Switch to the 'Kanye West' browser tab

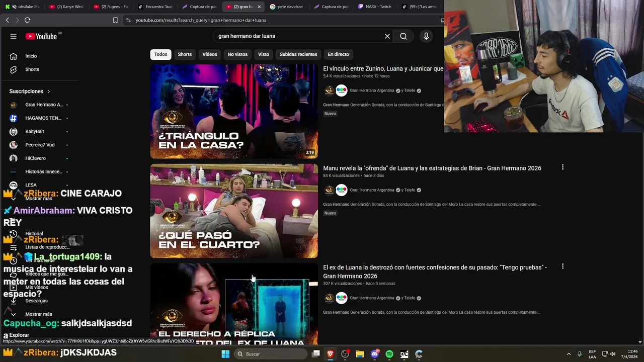(x=67, y=7)
